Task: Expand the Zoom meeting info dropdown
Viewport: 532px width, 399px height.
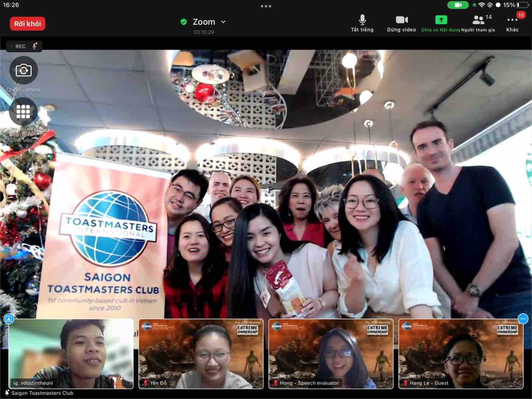Action: click(x=223, y=22)
